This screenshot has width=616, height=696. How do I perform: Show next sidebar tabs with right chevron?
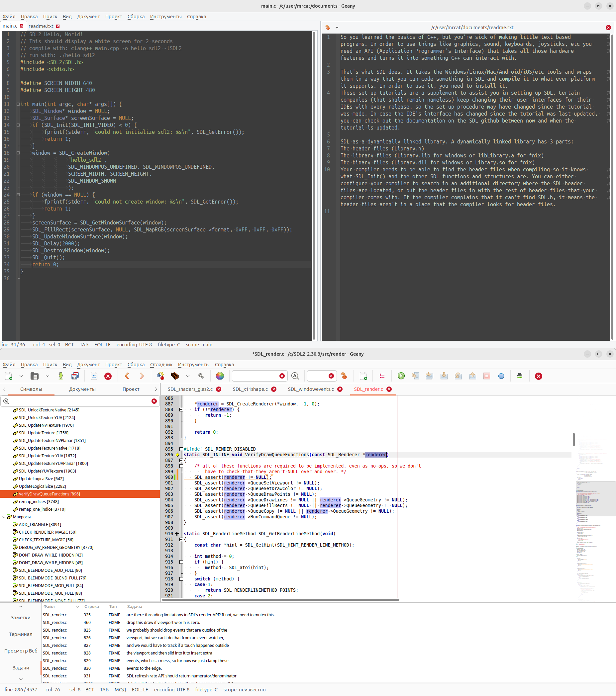[156, 389]
